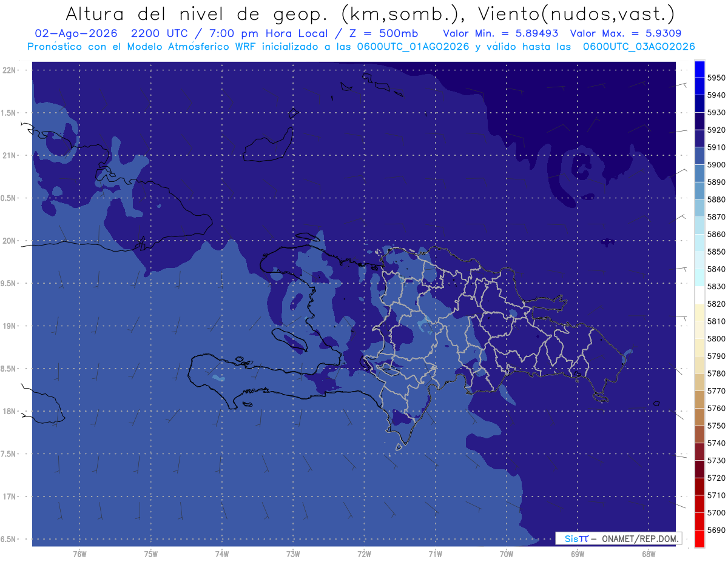Click the '5950' legend value
The width and height of the screenshot is (728, 562).
tap(716, 78)
